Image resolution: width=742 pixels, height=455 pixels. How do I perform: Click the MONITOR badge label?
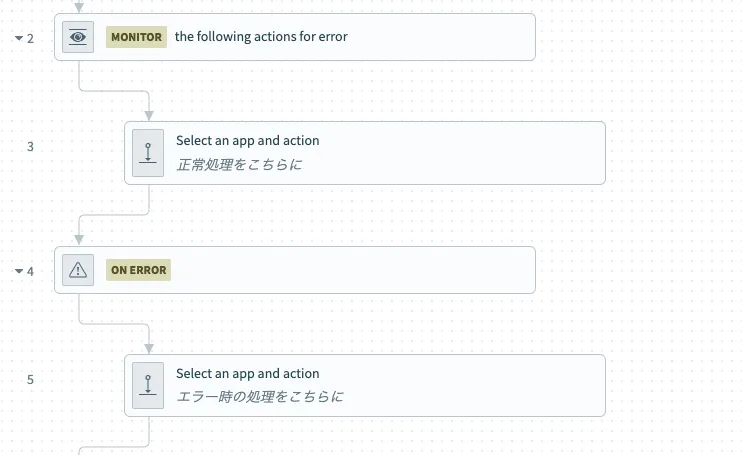[x=137, y=37]
